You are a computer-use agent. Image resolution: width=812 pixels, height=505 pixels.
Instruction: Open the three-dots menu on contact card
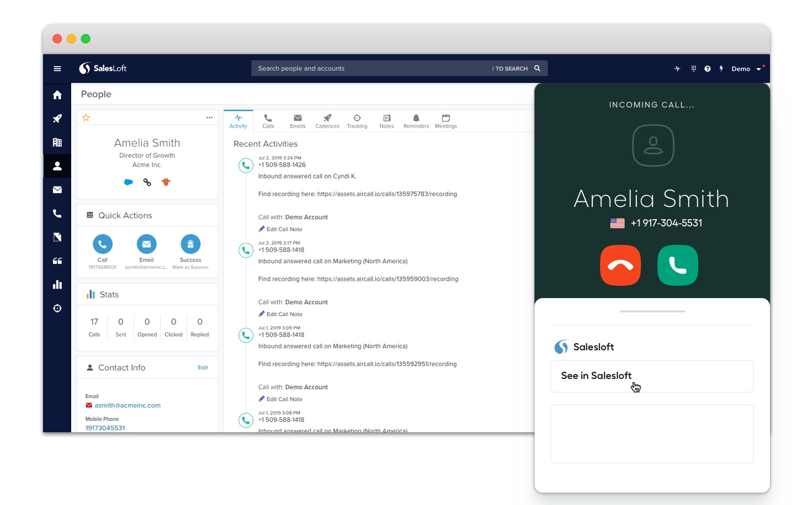209,118
